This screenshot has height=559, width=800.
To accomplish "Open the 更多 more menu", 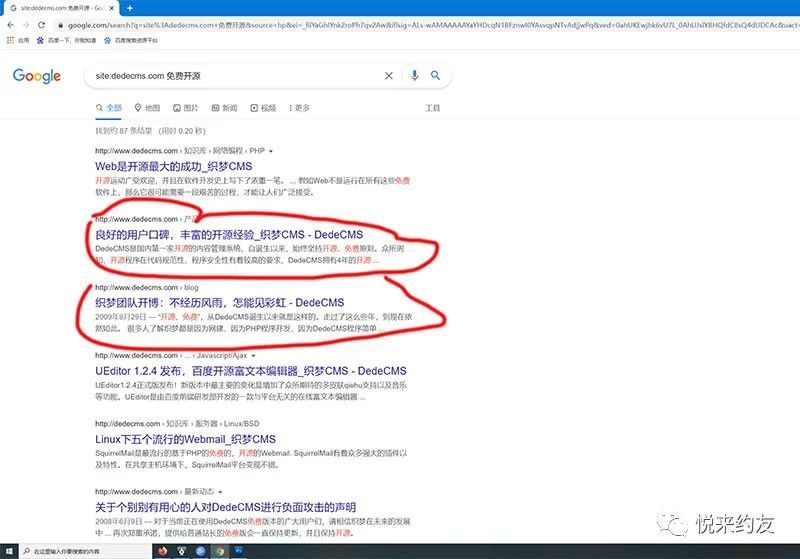I will 299,108.
